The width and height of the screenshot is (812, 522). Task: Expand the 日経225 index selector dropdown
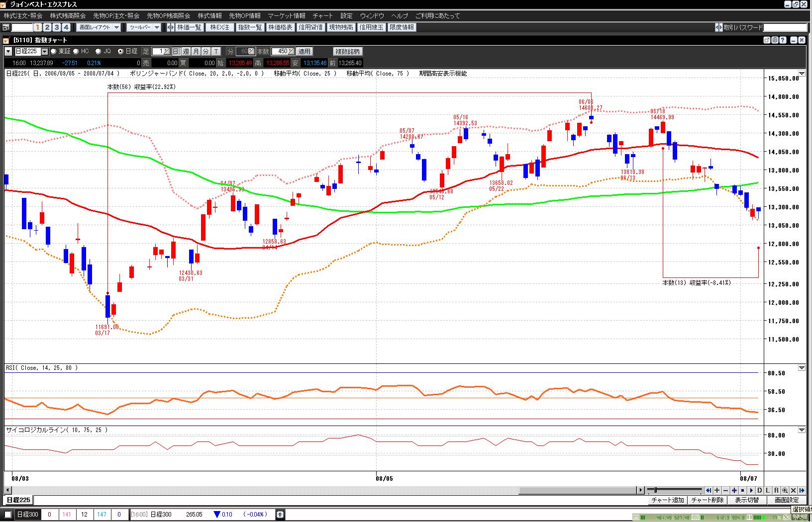click(45, 51)
